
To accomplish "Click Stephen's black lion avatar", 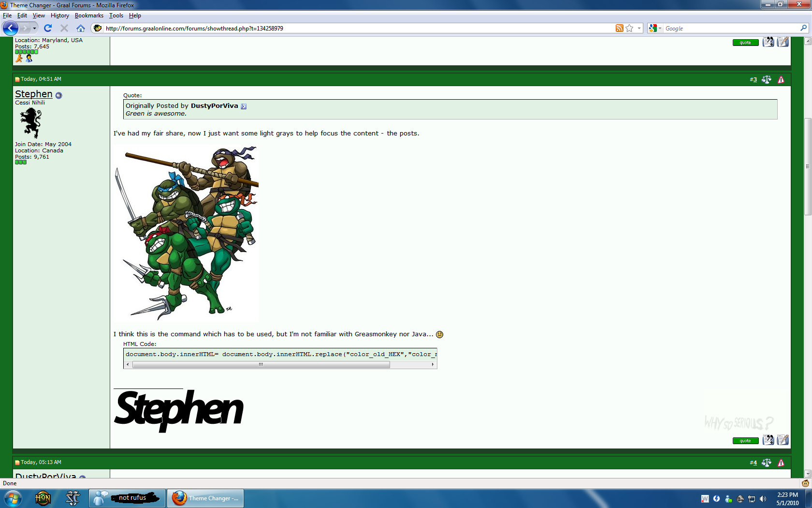I will tap(31, 123).
